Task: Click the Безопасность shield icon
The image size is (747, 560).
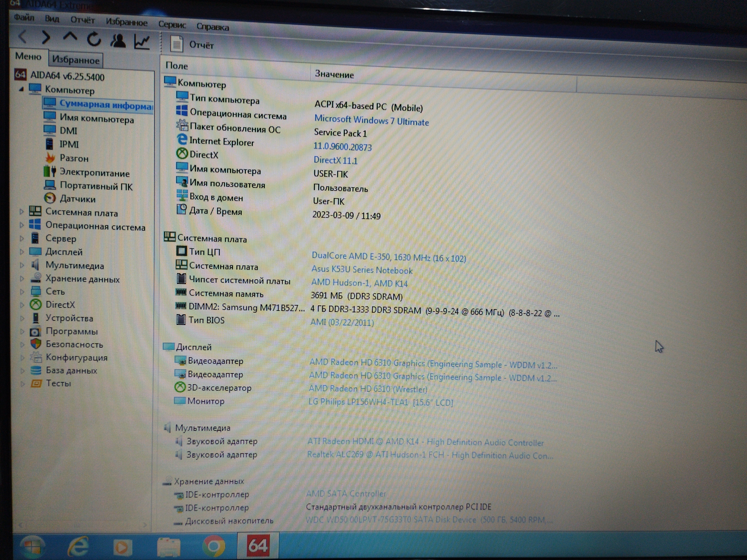Action: point(36,344)
